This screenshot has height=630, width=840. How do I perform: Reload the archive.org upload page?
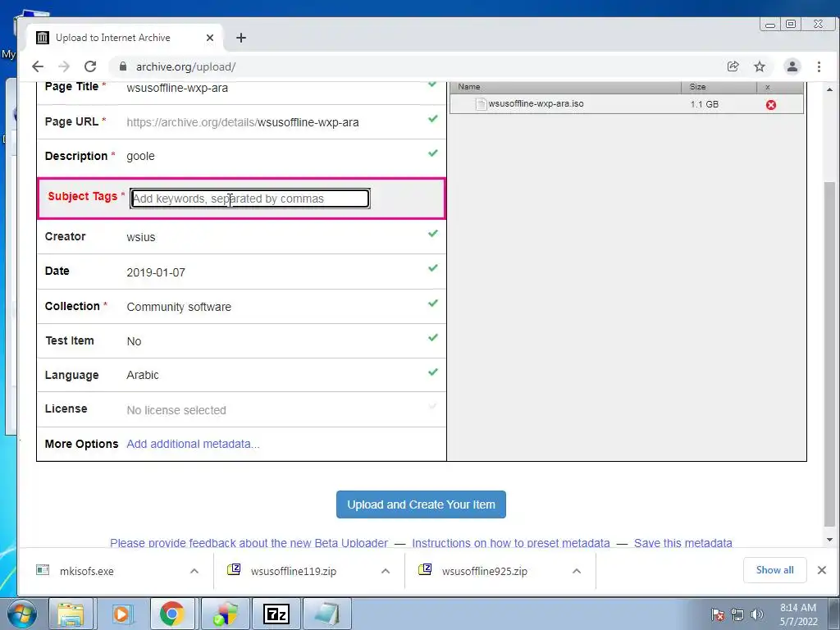[90, 66]
